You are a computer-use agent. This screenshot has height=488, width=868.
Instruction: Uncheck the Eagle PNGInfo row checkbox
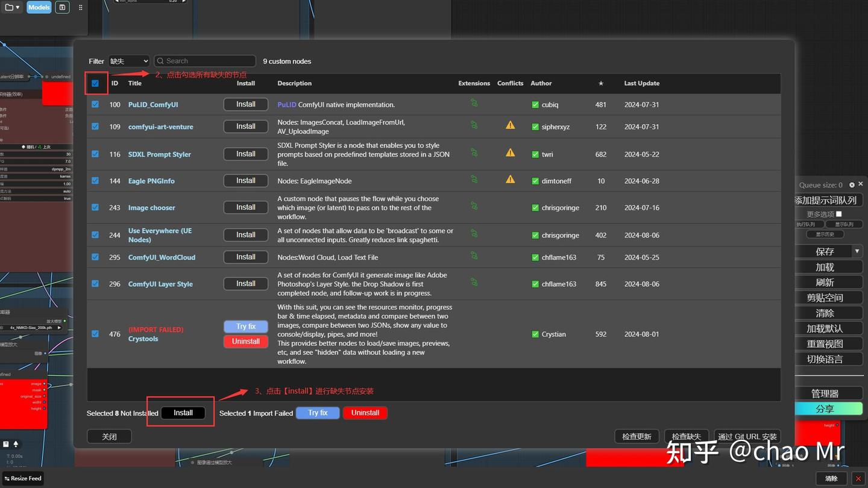click(95, 180)
